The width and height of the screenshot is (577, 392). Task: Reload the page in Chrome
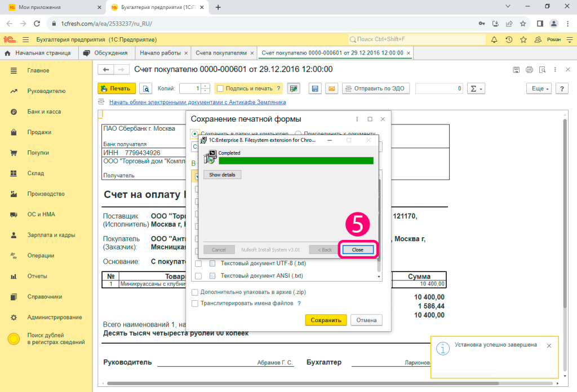(x=37, y=24)
